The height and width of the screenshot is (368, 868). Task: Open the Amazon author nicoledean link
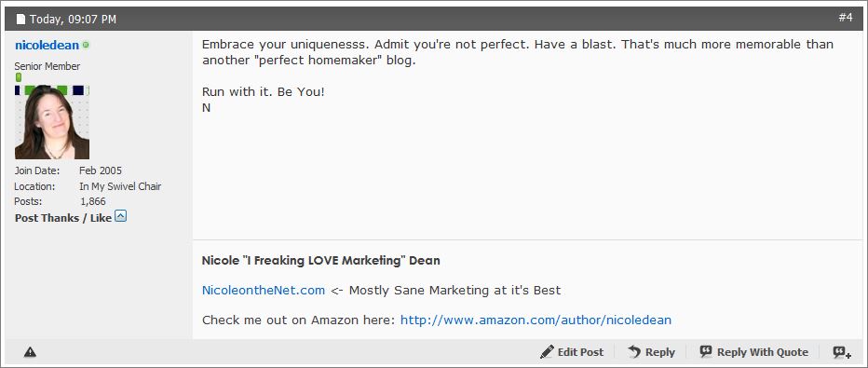(536, 320)
